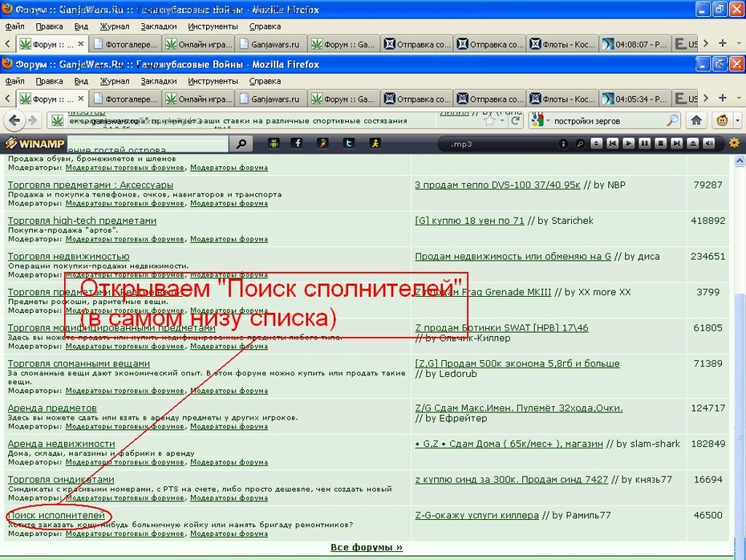Open Поиск исполнителей forum link

pyautogui.click(x=56, y=515)
